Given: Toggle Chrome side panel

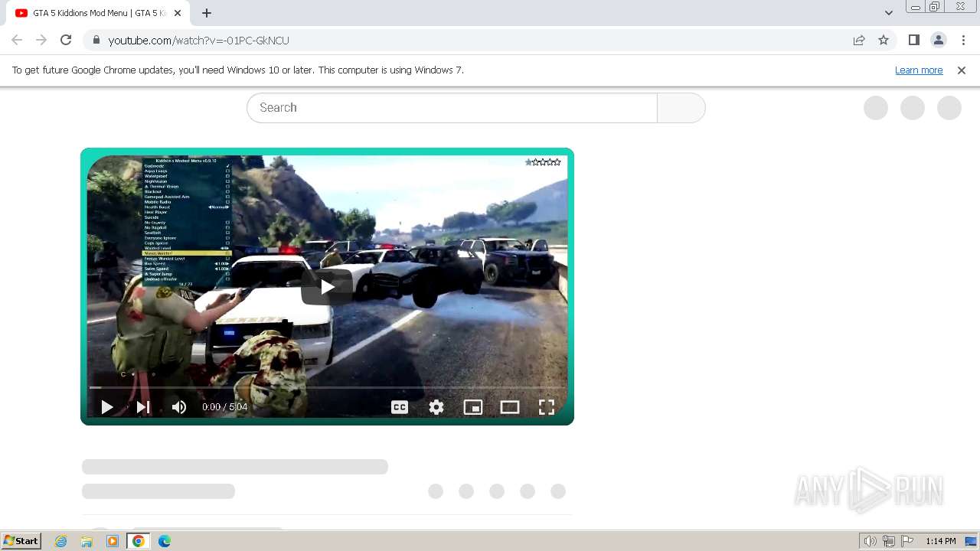Looking at the screenshot, I should [913, 40].
